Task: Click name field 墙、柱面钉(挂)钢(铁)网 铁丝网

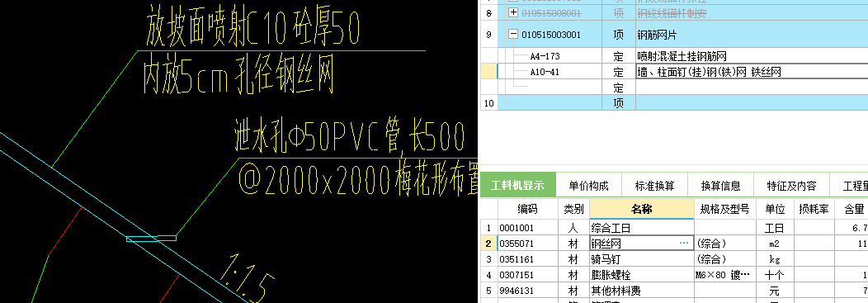Action: click(752, 72)
